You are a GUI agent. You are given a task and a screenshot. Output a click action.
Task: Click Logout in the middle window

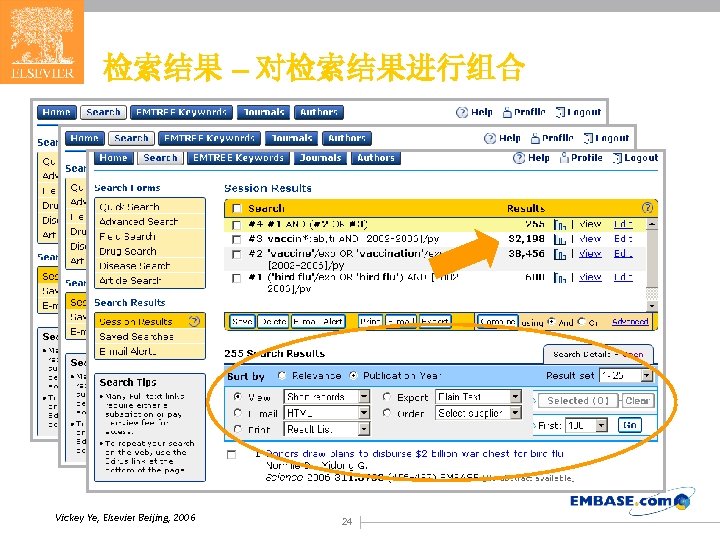click(607, 138)
